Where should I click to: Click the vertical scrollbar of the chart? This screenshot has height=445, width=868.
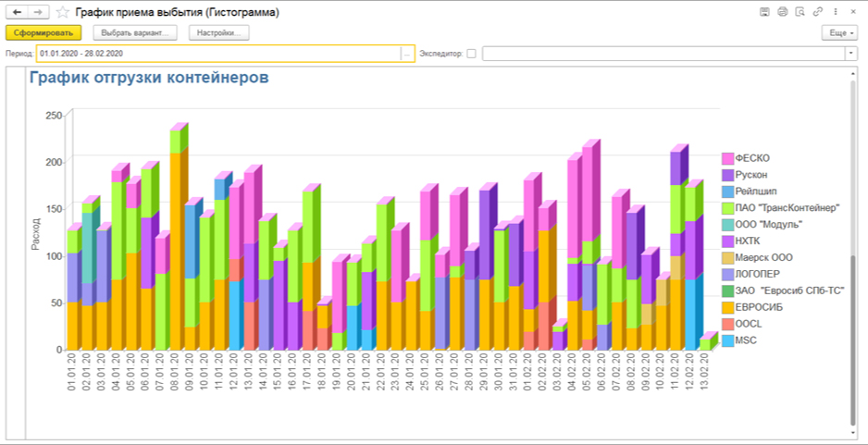point(851,250)
